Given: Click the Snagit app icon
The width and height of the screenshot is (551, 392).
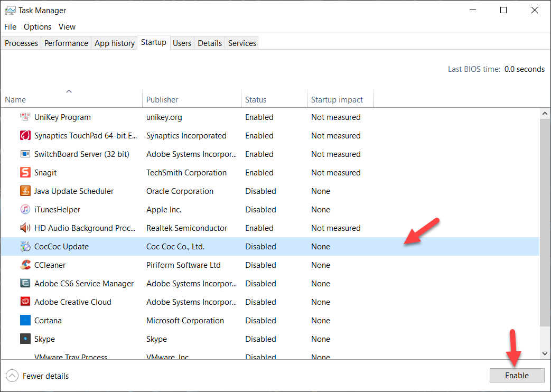Looking at the screenshot, I should click(25, 173).
